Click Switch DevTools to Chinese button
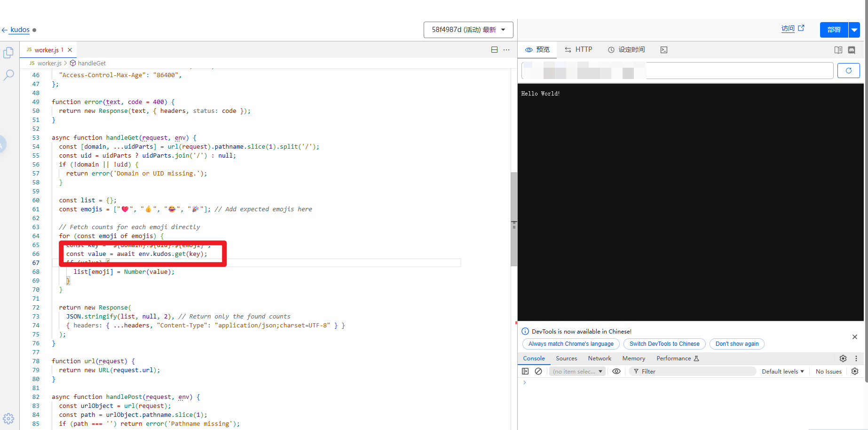Image resolution: width=868 pixels, height=430 pixels. click(x=664, y=344)
